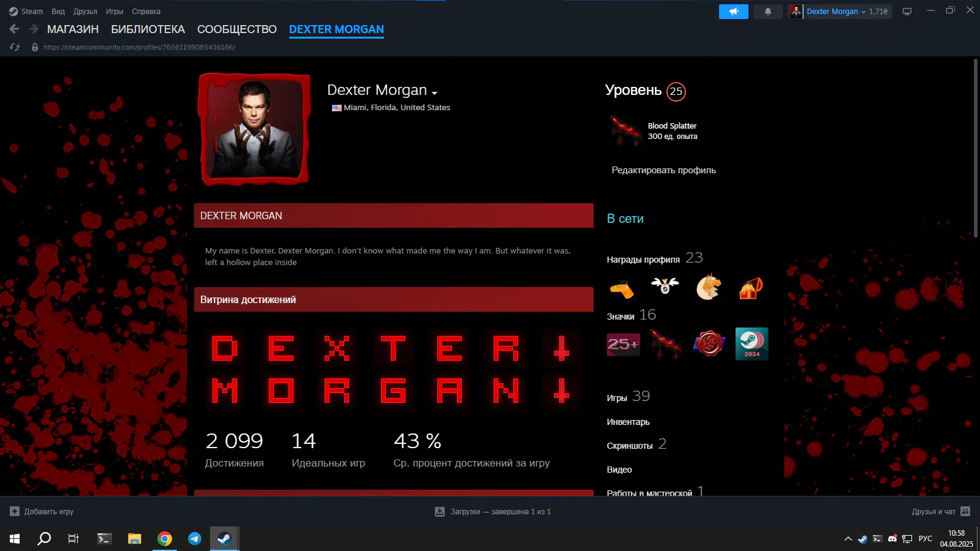
Task: Reload the page with refresh icon
Action: click(15, 47)
